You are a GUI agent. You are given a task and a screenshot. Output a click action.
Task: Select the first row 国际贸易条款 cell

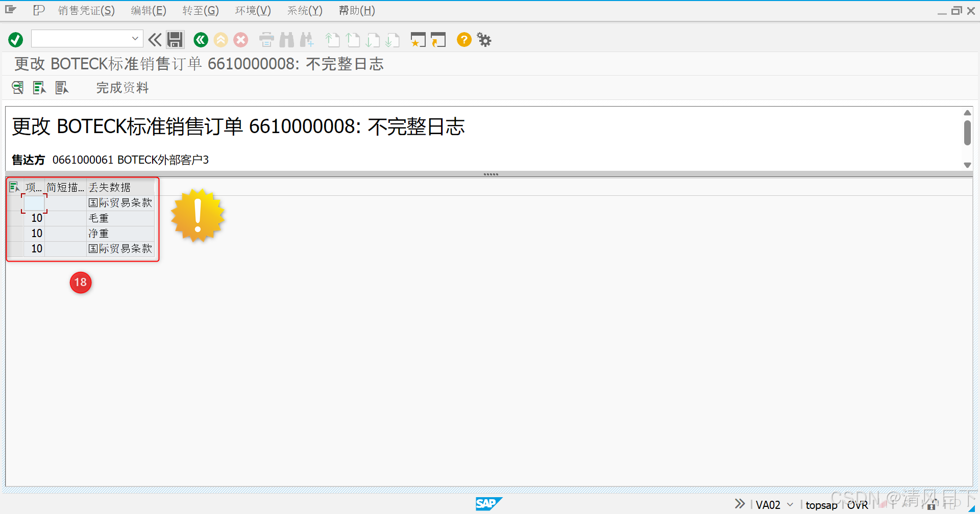120,202
